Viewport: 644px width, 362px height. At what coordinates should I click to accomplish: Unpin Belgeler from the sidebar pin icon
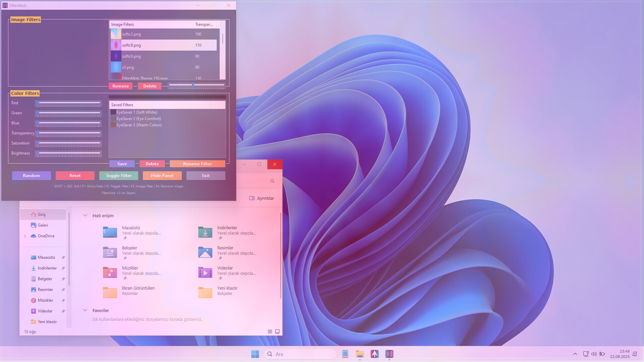[x=63, y=279]
